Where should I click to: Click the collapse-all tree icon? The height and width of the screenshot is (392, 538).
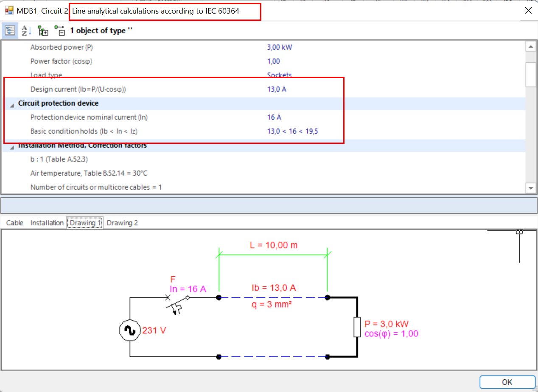[x=60, y=30]
